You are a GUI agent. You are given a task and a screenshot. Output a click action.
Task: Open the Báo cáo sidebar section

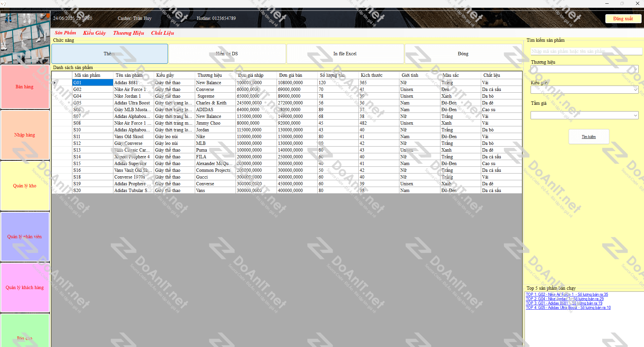click(x=25, y=331)
